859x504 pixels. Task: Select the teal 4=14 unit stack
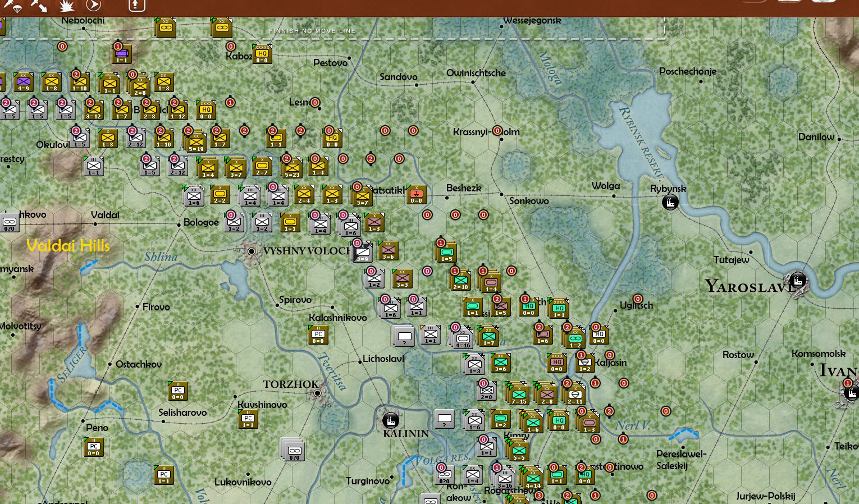(532, 478)
